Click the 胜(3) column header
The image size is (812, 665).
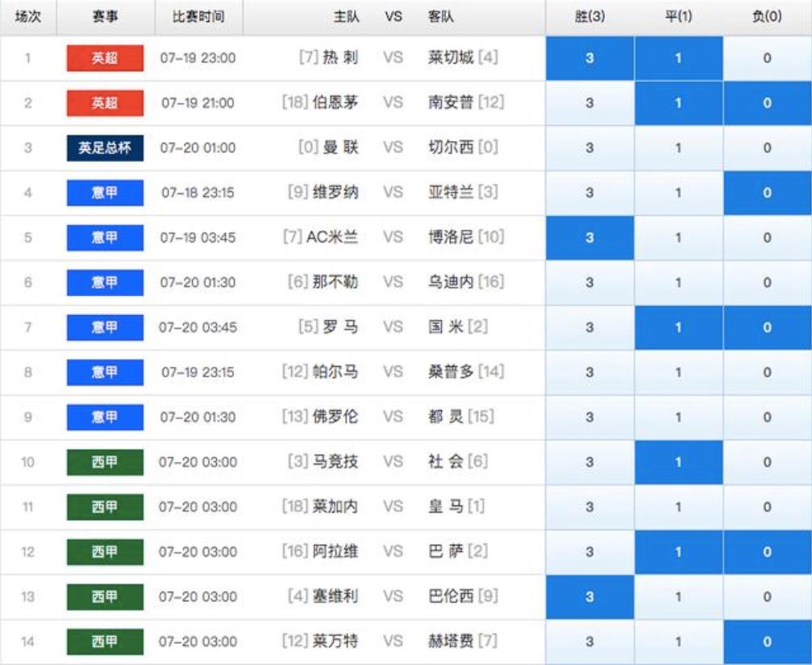589,17
